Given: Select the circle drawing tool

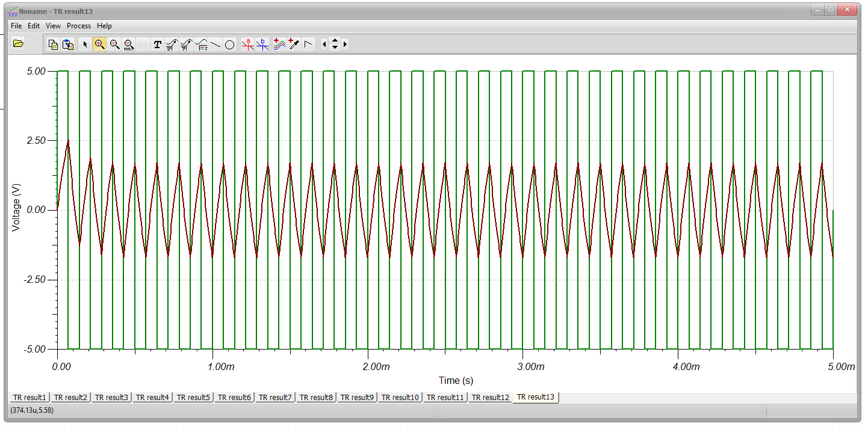Looking at the screenshot, I should tap(229, 44).
